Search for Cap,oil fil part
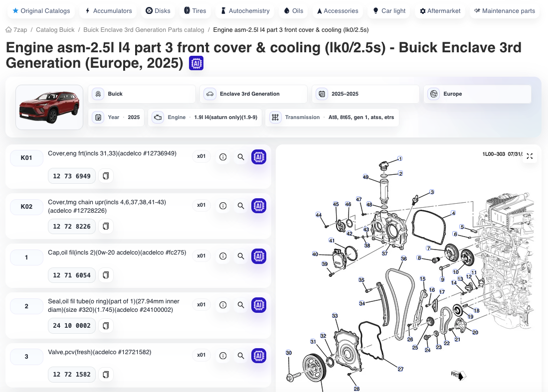Viewport: 548px width, 392px height. [x=241, y=256]
